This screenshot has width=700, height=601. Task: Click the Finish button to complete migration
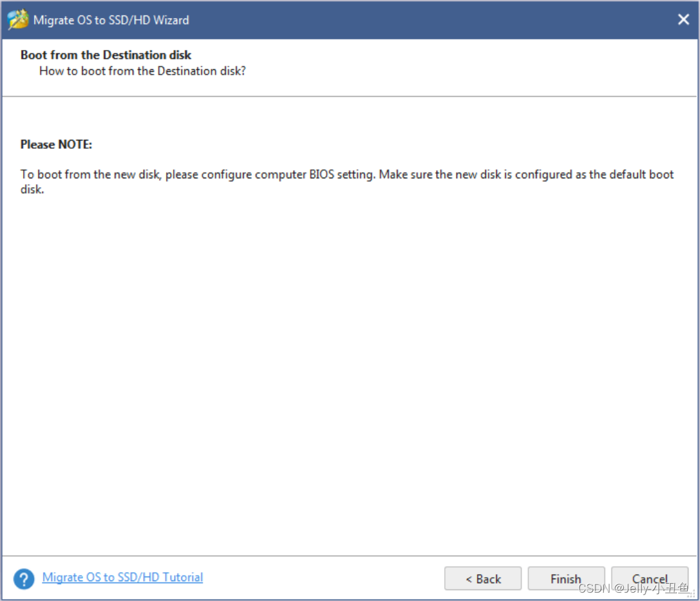(566, 578)
